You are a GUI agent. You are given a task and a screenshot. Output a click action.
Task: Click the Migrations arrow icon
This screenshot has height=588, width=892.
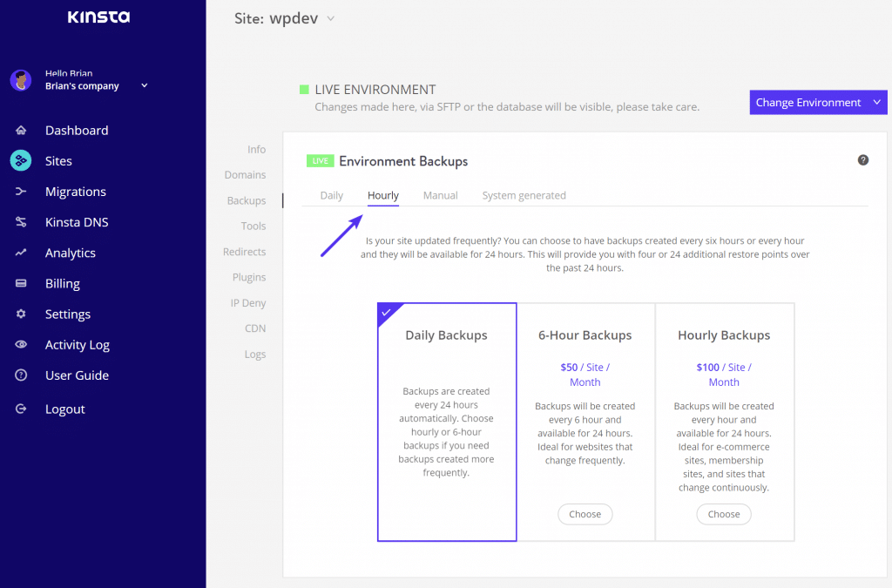(x=21, y=192)
